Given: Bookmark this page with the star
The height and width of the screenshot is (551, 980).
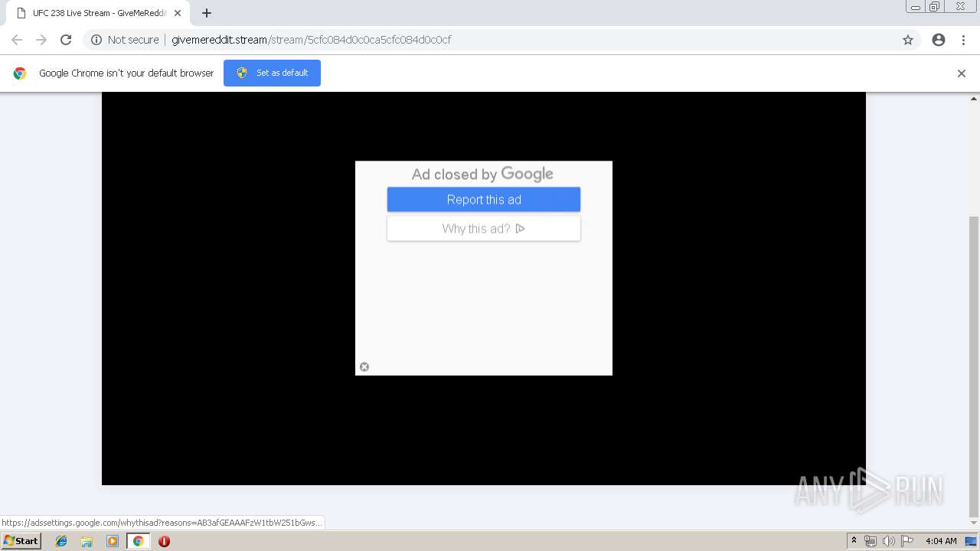Looking at the screenshot, I should pyautogui.click(x=908, y=40).
